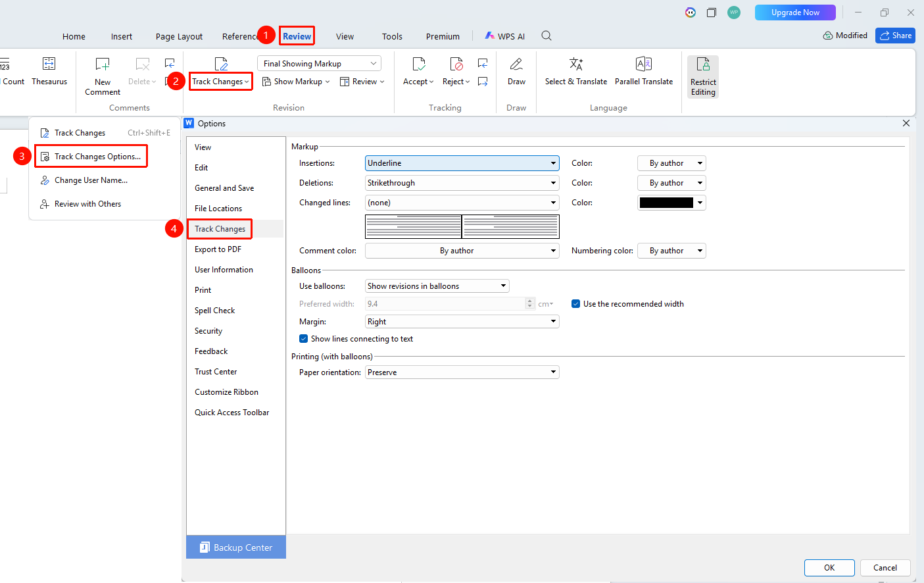Open Backup Center
This screenshot has width=924, height=583.
click(236, 547)
